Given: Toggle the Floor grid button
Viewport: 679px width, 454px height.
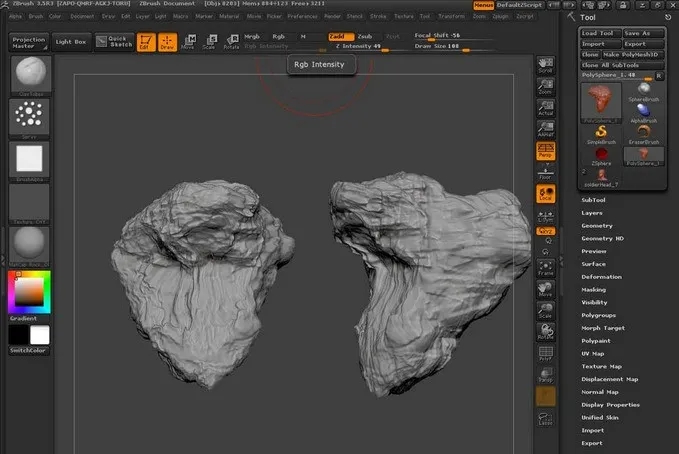Looking at the screenshot, I should click(x=546, y=172).
